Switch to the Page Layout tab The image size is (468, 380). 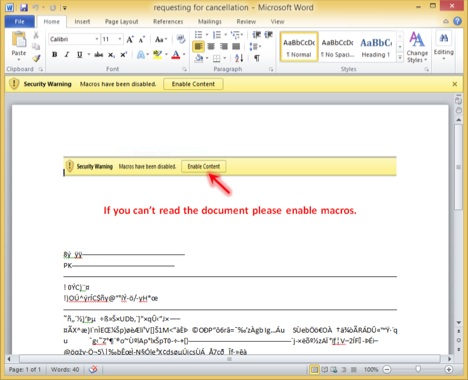pos(122,21)
